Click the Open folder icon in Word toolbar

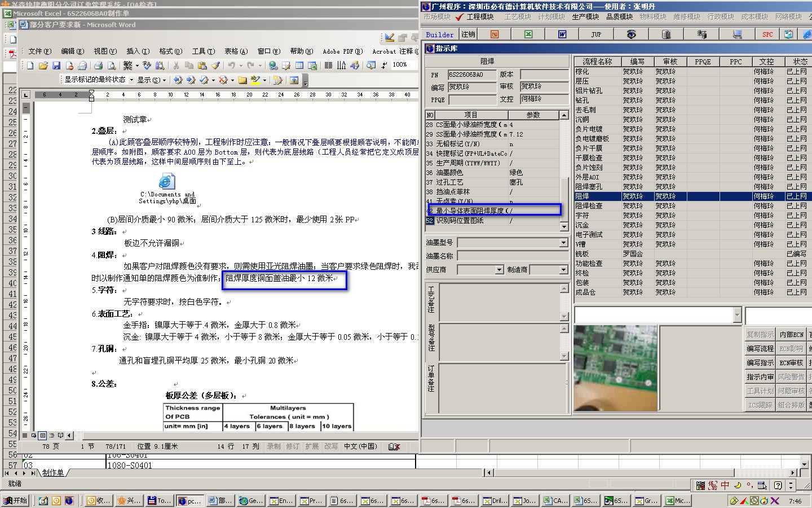coord(43,65)
